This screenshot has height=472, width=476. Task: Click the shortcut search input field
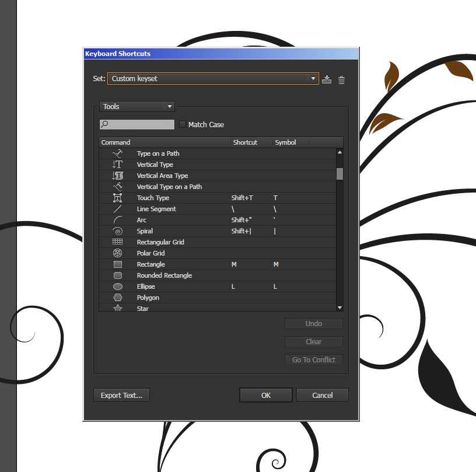(x=137, y=124)
